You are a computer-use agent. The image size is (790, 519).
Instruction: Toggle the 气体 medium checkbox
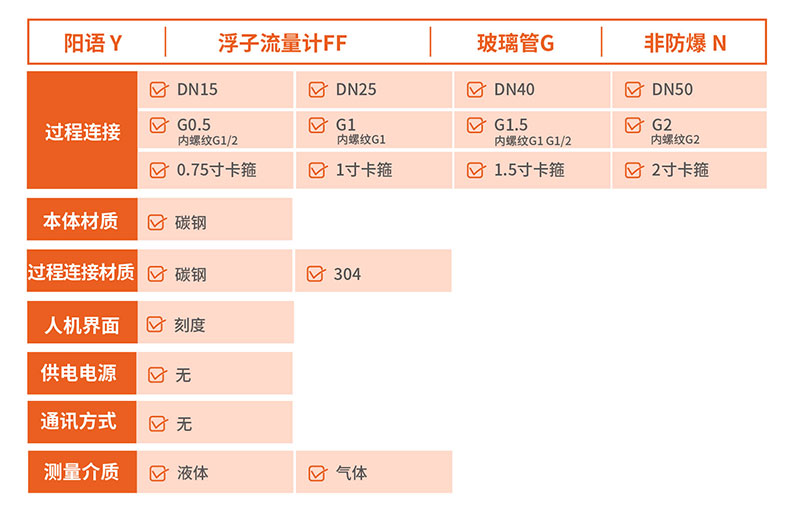316,473
